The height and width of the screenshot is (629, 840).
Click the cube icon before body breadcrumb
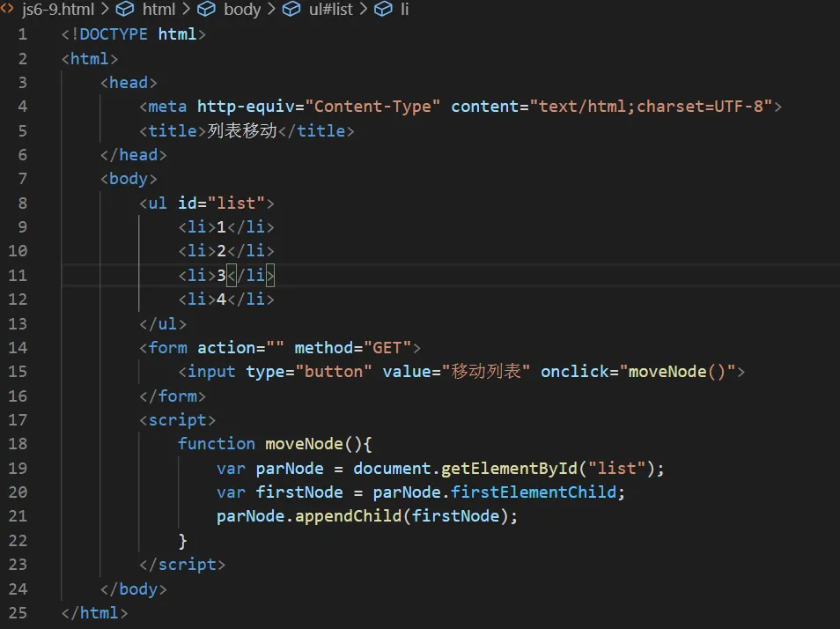tap(207, 10)
